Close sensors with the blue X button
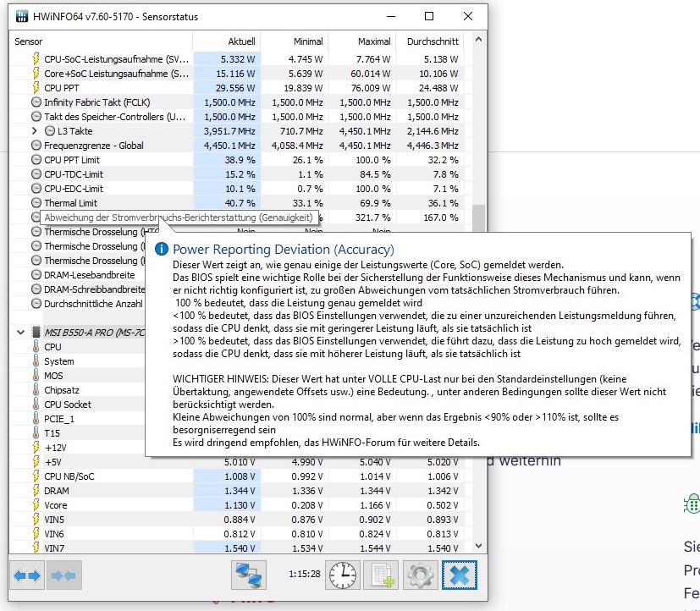This screenshot has height=611, width=700. coord(460,575)
